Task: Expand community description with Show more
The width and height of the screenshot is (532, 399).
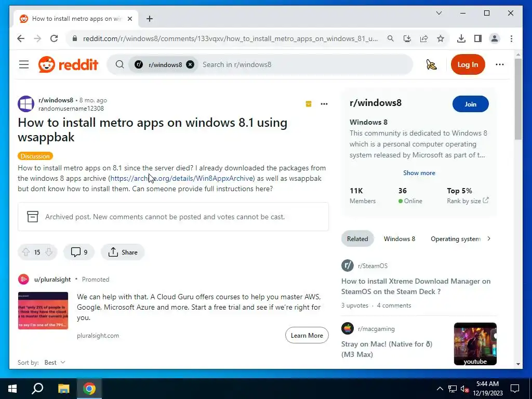Action: click(x=419, y=172)
